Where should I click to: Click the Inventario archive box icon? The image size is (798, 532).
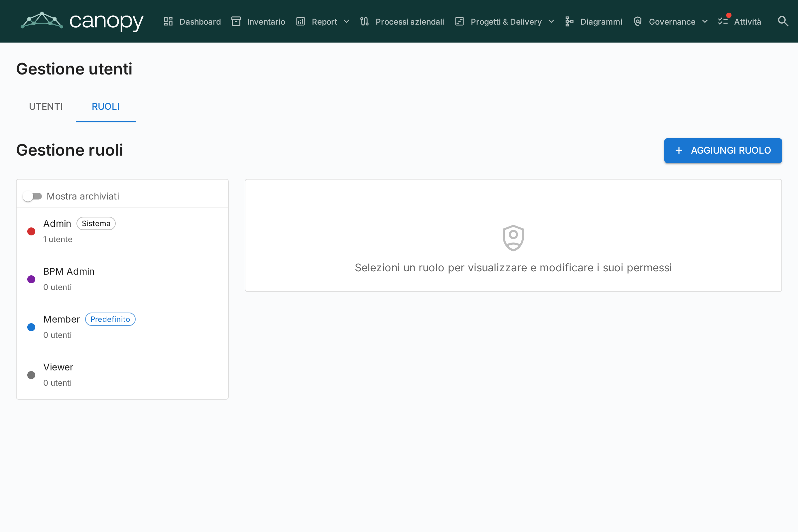point(236,21)
